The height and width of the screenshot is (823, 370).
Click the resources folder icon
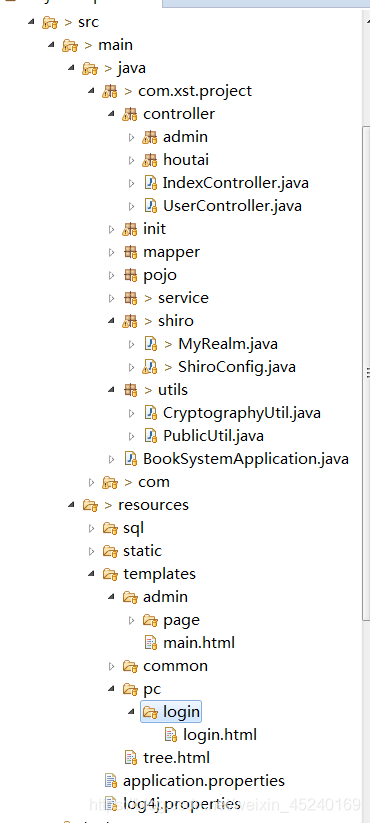coord(90,505)
